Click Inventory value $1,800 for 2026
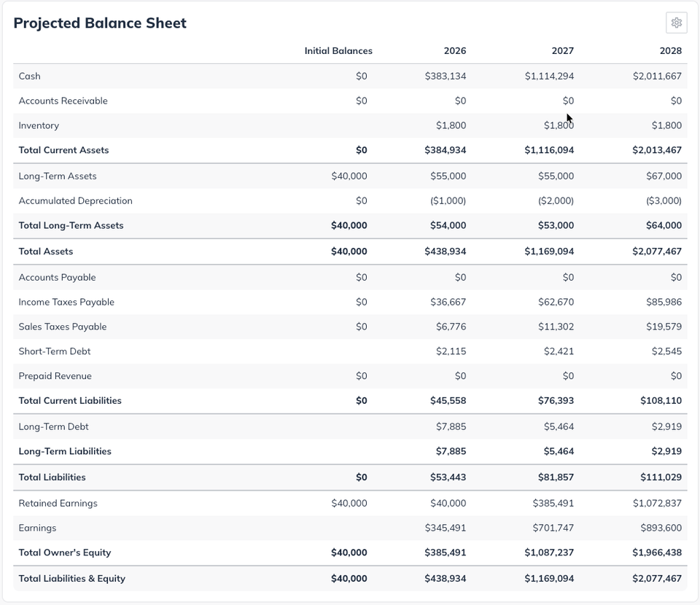 [451, 125]
